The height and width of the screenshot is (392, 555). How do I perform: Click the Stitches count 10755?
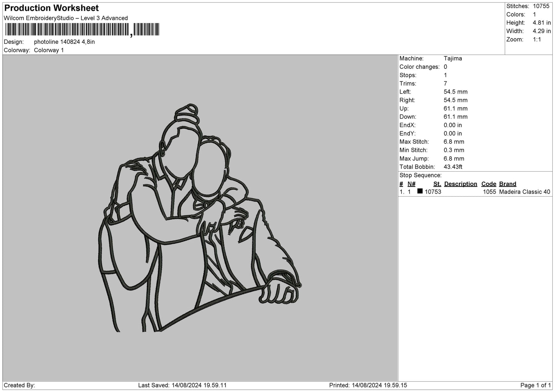point(542,6)
